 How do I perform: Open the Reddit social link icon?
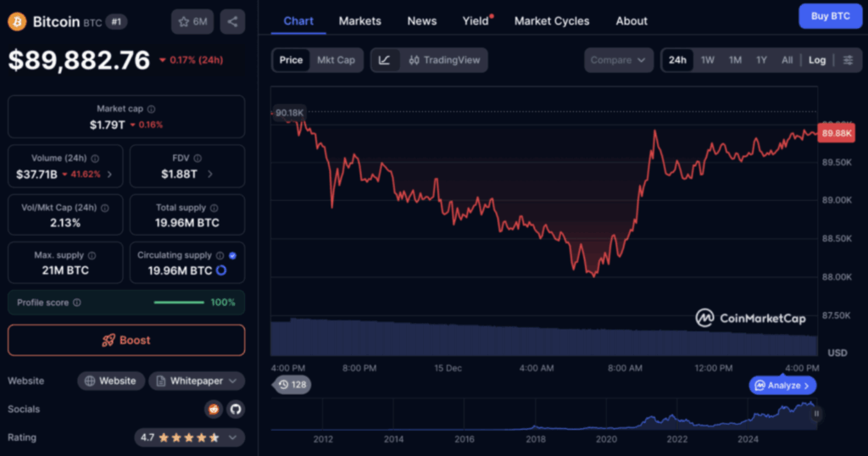[x=214, y=409]
